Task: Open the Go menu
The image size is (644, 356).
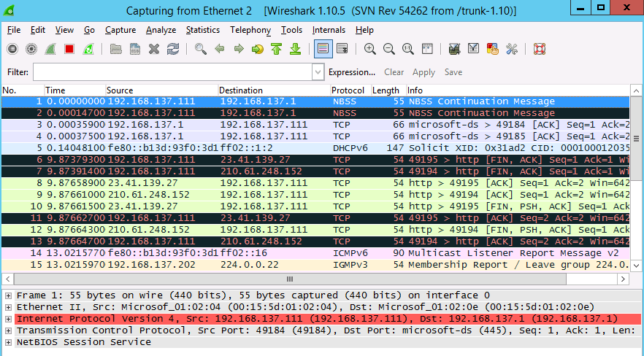Action: click(x=89, y=30)
